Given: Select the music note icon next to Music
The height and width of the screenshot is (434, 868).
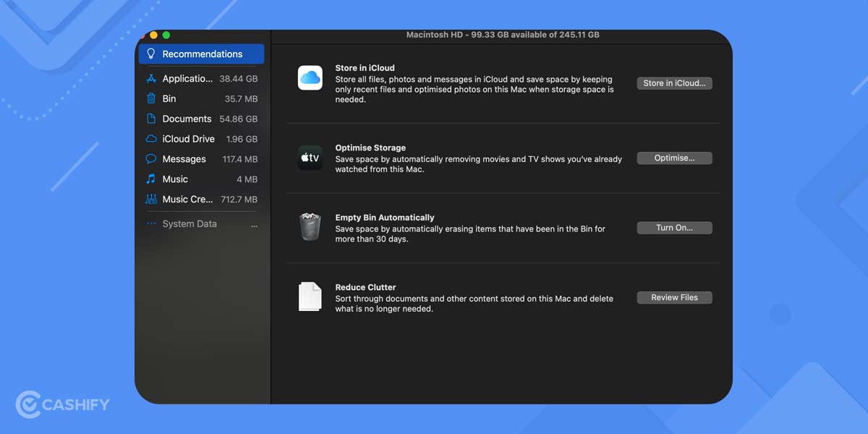Looking at the screenshot, I should click(x=150, y=179).
